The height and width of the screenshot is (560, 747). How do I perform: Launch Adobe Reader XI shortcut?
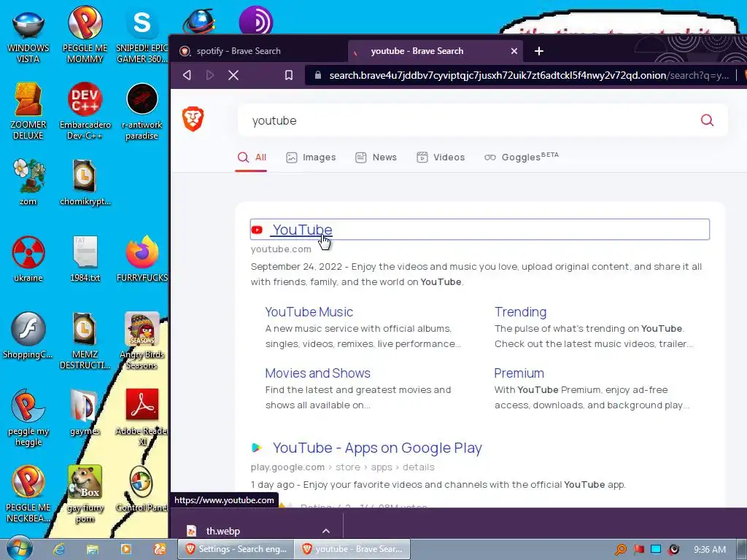pos(142,418)
